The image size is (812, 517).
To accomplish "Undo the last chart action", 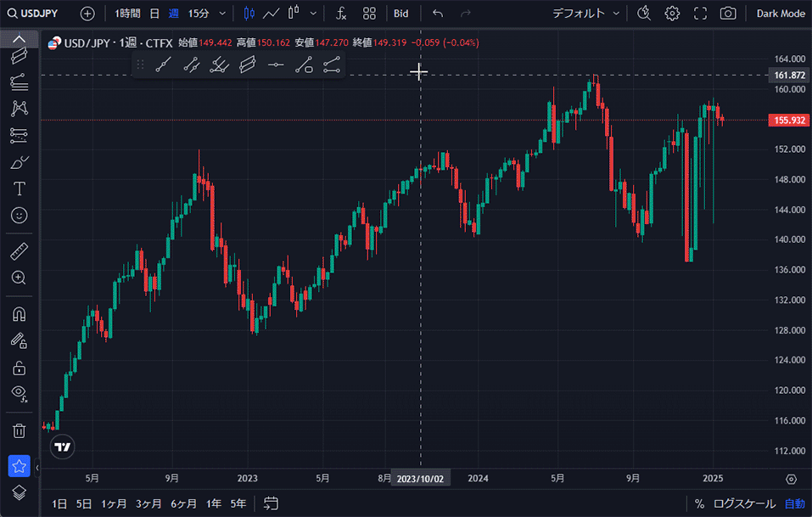I will [x=438, y=14].
